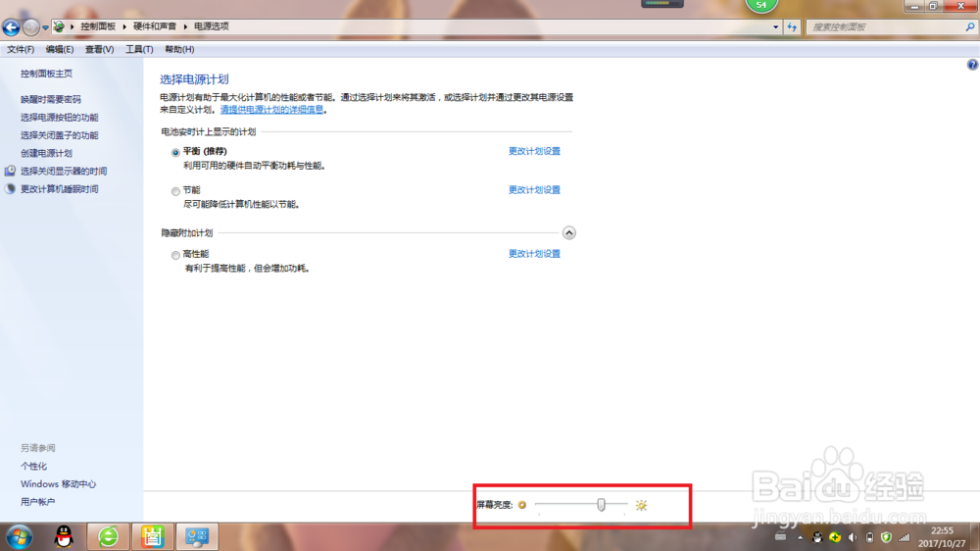Open the power plan details help link
Image resolution: width=980 pixels, height=551 pixels.
(x=271, y=110)
